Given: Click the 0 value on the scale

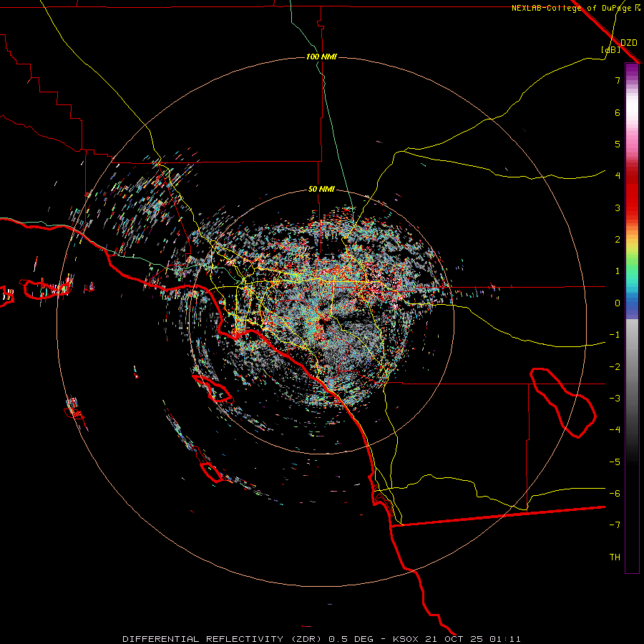Looking at the screenshot, I should pyautogui.click(x=618, y=303).
